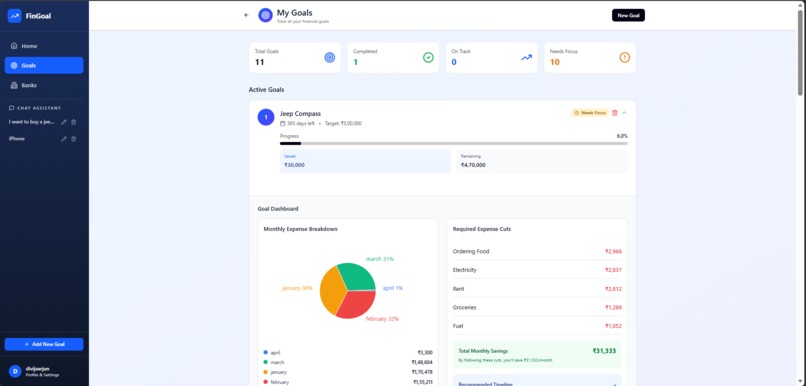Click the Monthly Expense Breakdown heading
The height and width of the screenshot is (386, 806).
click(301, 229)
